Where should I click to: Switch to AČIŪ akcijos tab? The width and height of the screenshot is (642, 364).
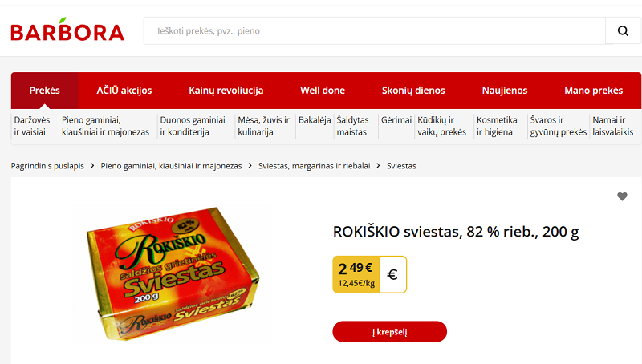pyautogui.click(x=124, y=91)
